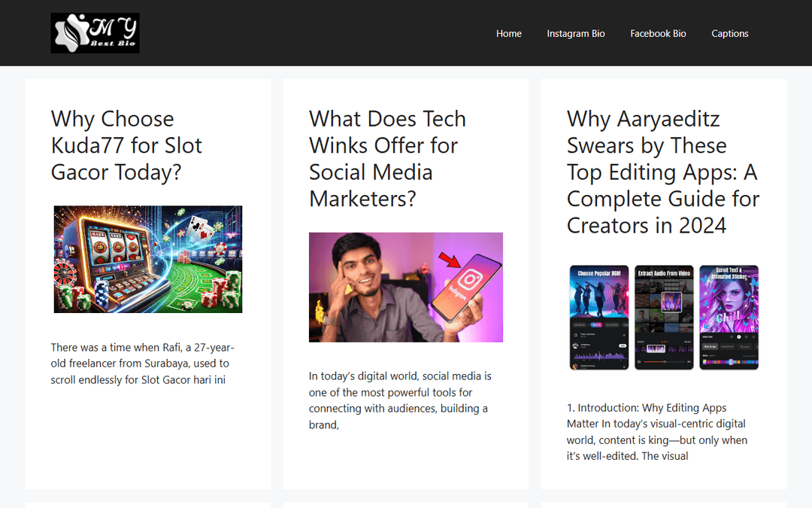Click the My Best Bio logo
The height and width of the screenshot is (508, 812).
click(95, 33)
